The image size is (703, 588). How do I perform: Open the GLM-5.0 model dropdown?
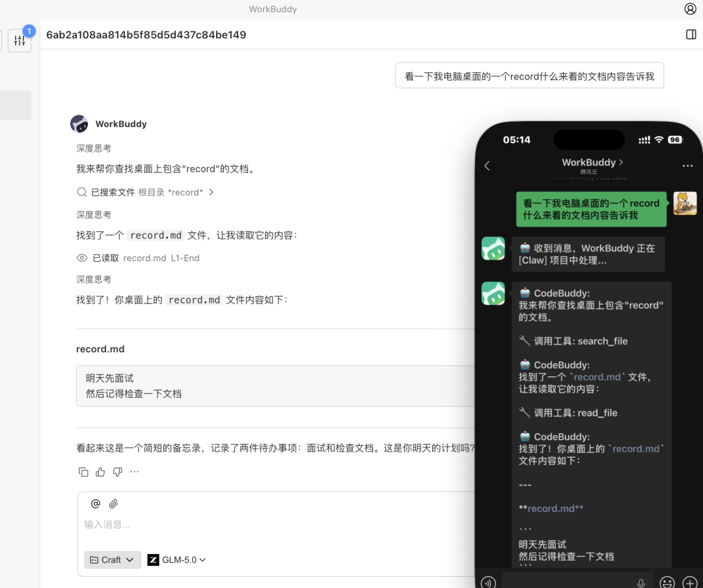[176, 560]
